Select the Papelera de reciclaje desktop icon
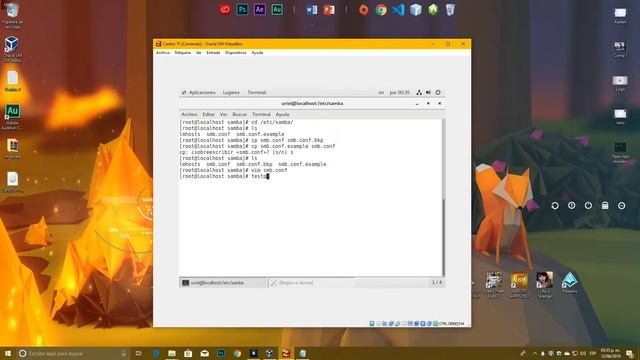Screen dimensions: 640x360 (x=12, y=16)
